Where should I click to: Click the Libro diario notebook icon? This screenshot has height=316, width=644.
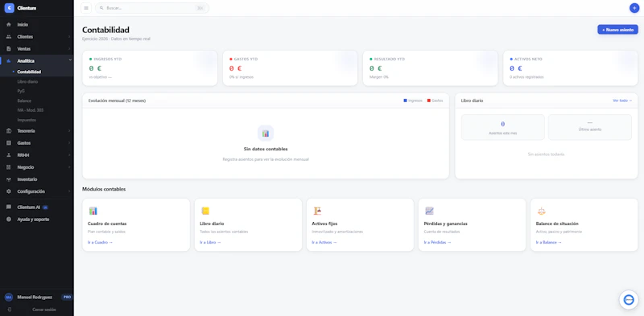(205, 211)
